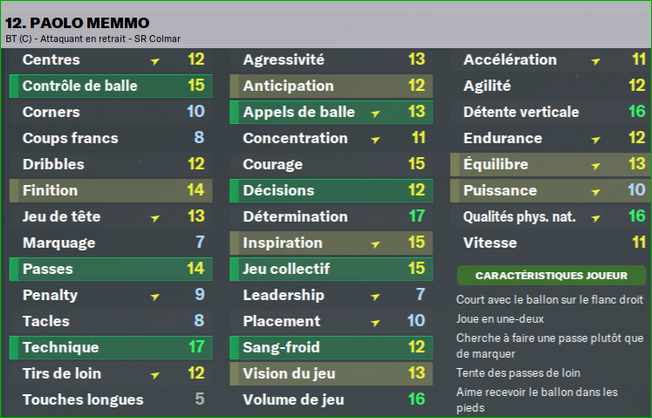Click the arrow icon next to Concentration
The width and height of the screenshot is (652, 418).
375,139
